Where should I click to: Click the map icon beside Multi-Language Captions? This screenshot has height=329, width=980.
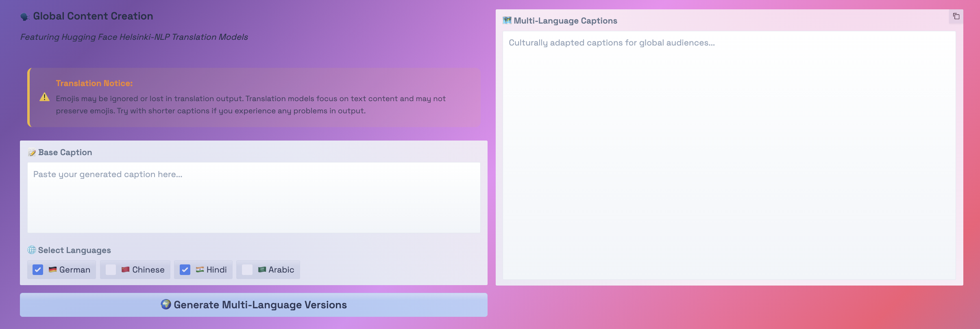pos(507,20)
